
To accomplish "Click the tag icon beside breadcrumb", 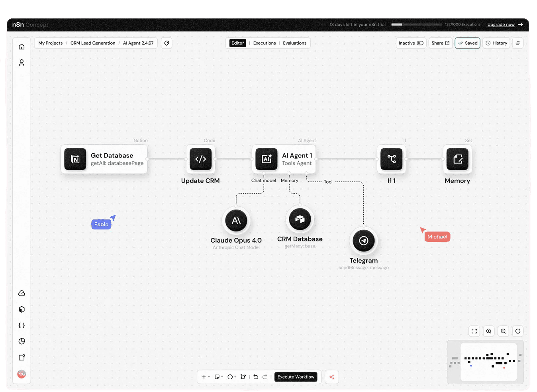I will 167,43.
